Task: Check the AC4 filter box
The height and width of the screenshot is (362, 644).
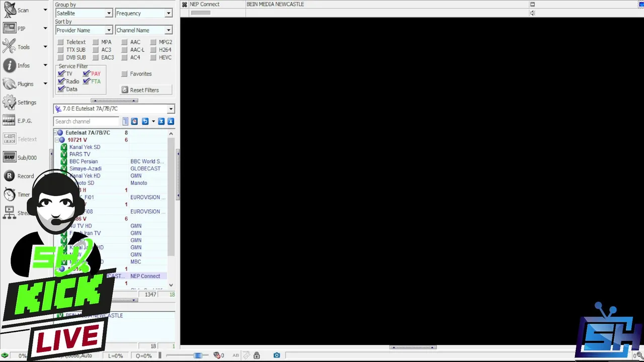Action: click(x=124, y=57)
